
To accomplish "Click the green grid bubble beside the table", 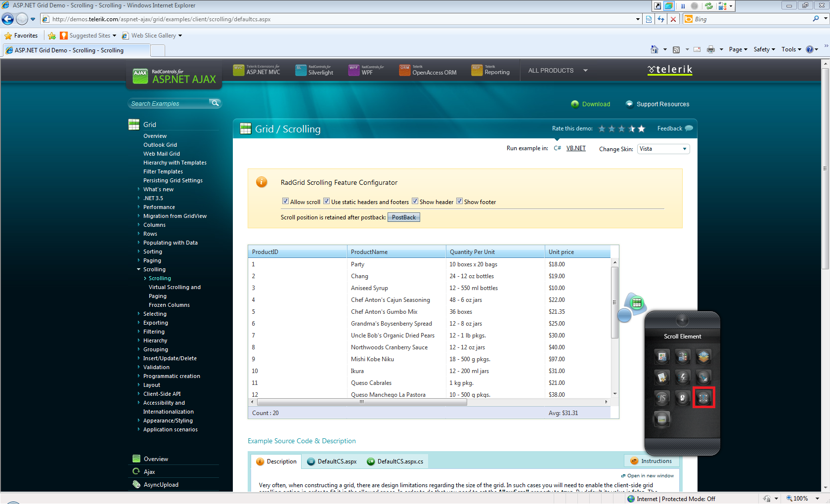I will 637,303.
